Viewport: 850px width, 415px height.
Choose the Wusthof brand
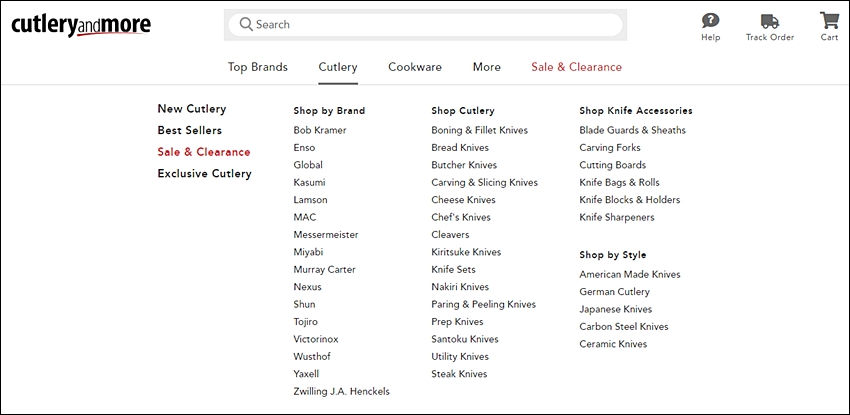[x=312, y=356]
